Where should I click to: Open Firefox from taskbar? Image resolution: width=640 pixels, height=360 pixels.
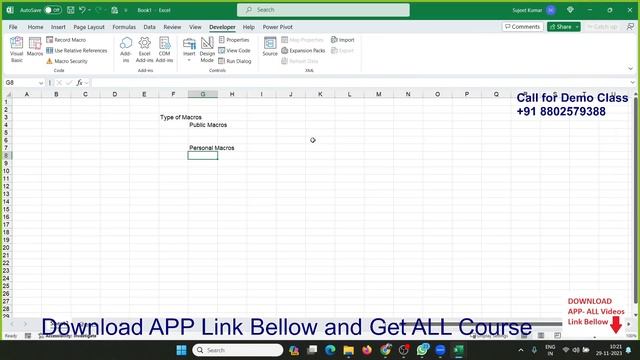tap(367, 350)
